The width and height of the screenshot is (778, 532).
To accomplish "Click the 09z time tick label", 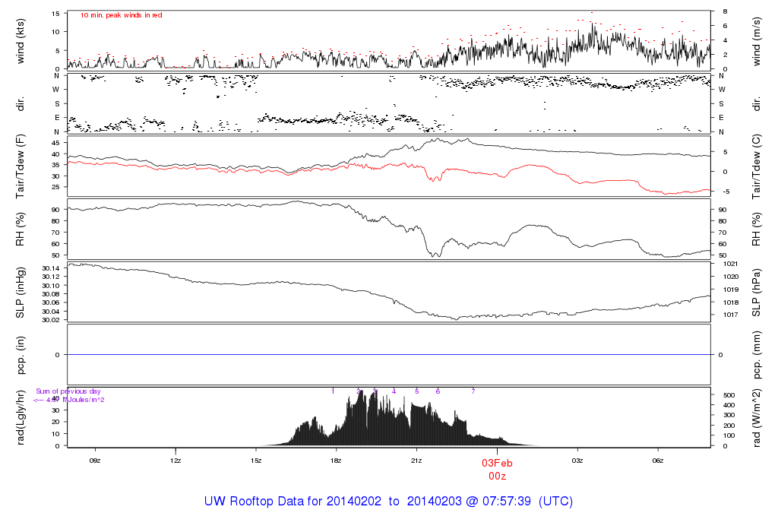I will pos(95,461).
